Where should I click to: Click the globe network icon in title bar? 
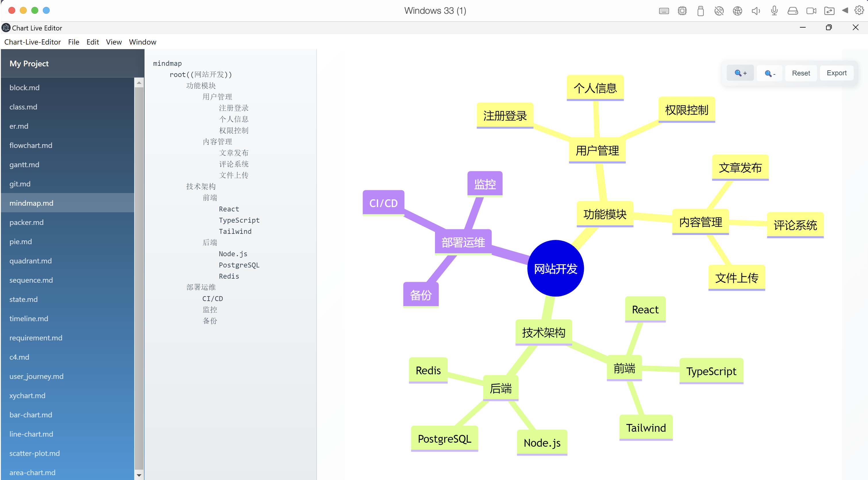[737, 11]
